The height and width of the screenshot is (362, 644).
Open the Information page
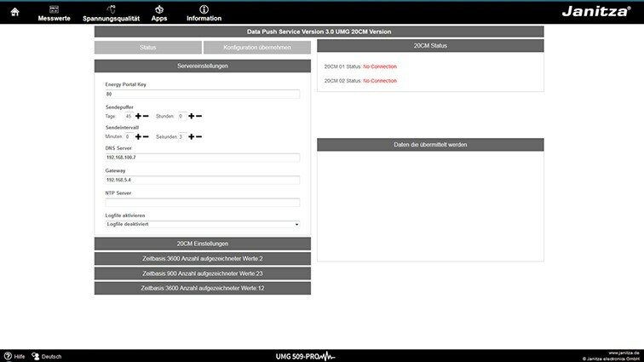[204, 13]
